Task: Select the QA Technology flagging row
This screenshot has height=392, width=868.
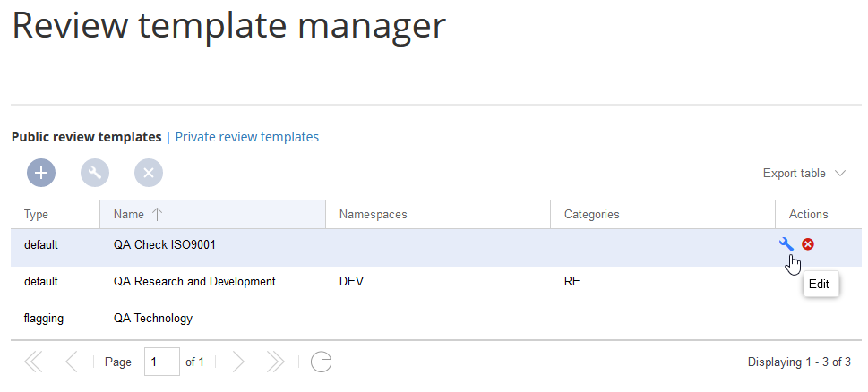Action: click(x=153, y=318)
